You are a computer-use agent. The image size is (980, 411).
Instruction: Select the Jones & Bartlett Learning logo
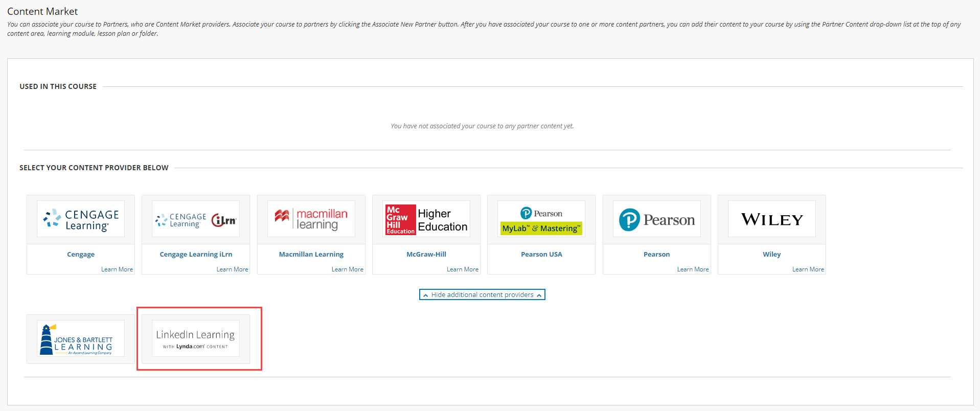[81, 338]
